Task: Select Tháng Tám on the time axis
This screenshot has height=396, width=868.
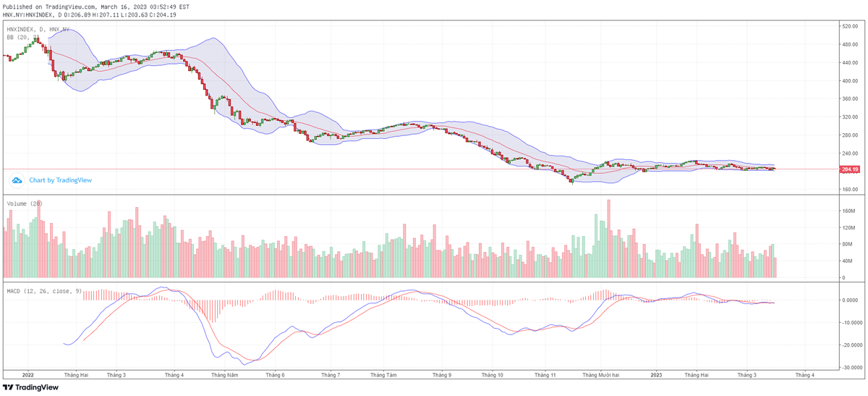Action: coord(383,375)
